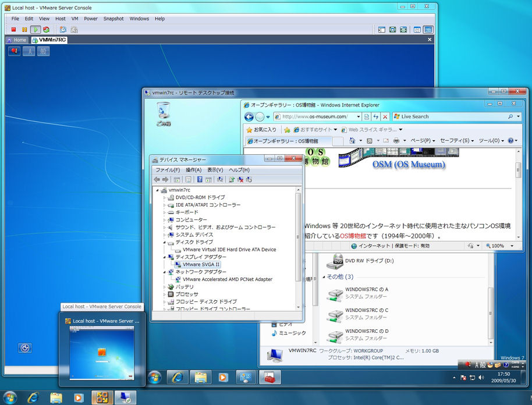Click the ミュージック library entry
The height and width of the screenshot is (405, 532).
289,333
